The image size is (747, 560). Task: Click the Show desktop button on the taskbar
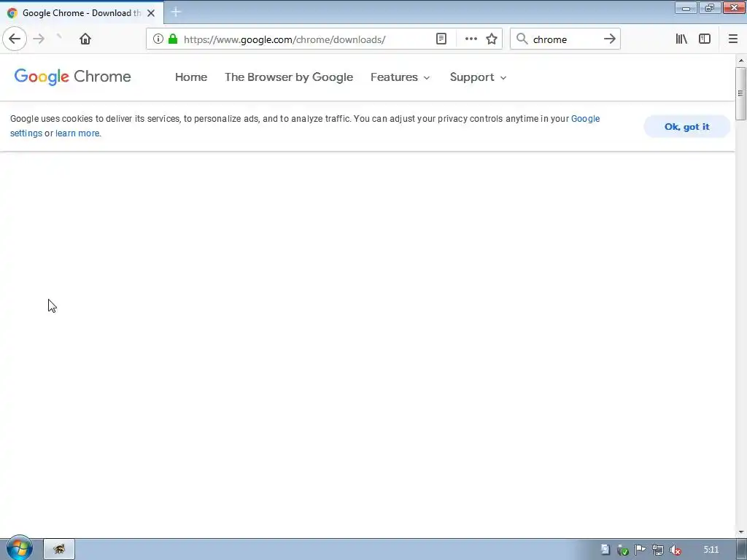point(741,550)
